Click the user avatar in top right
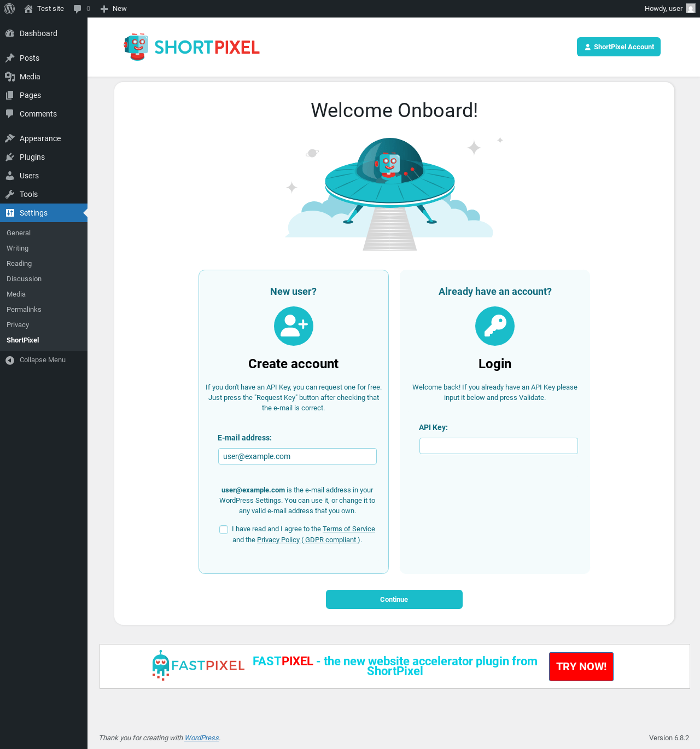The height and width of the screenshot is (749, 700). click(x=691, y=9)
